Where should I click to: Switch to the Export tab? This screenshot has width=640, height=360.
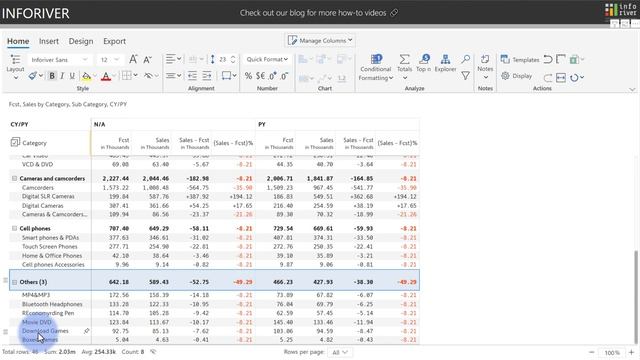coord(114,41)
